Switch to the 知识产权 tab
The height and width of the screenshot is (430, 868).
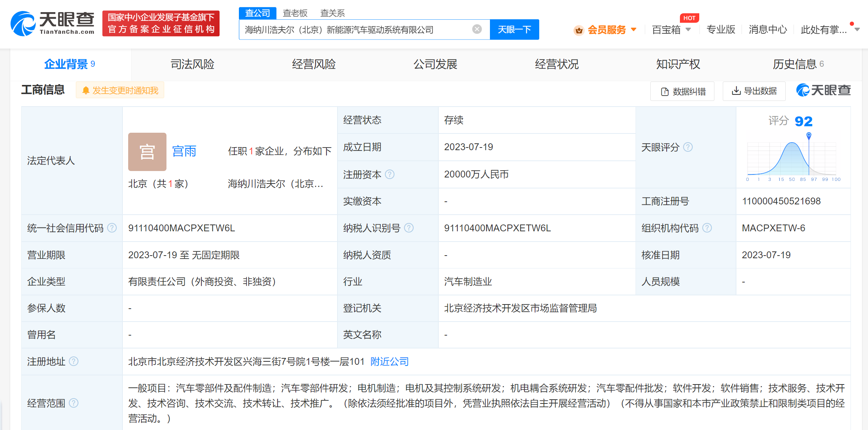[678, 64]
